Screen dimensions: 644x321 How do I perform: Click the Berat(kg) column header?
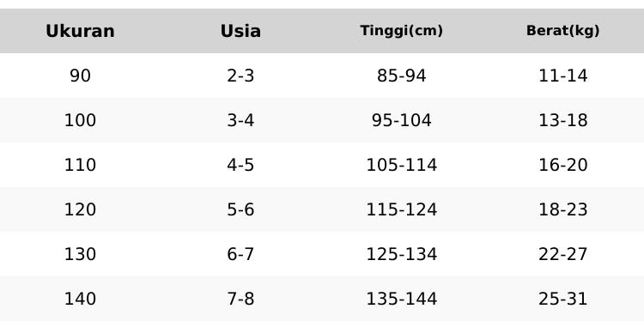(x=562, y=31)
